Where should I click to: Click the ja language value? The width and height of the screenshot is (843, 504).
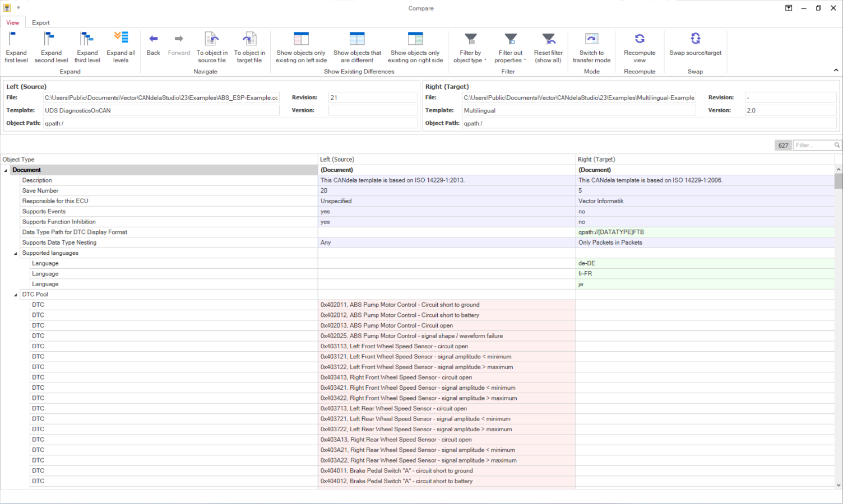tap(581, 284)
